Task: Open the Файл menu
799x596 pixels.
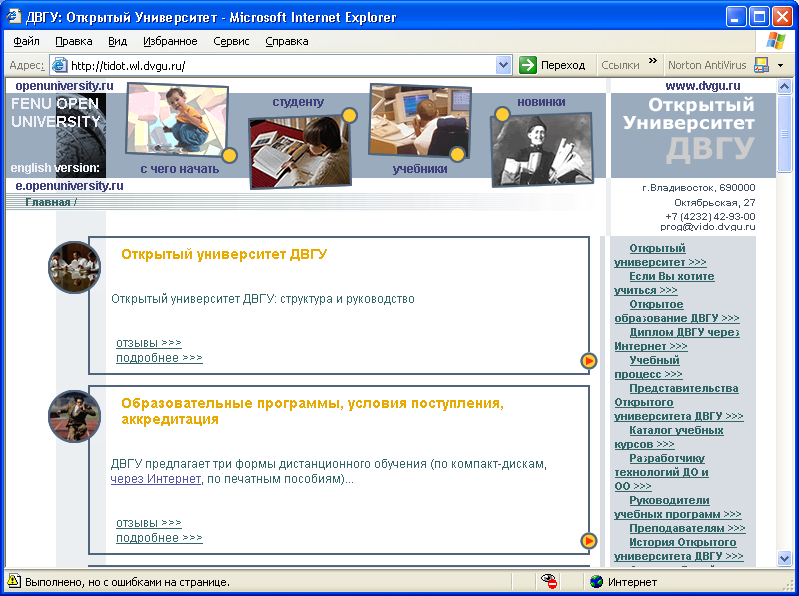Action: [x=26, y=41]
